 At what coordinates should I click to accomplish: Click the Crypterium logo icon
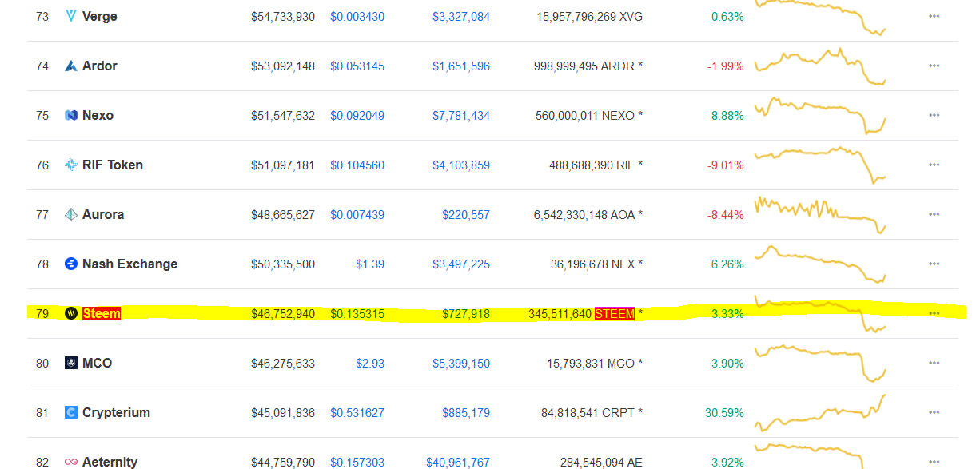click(71, 412)
